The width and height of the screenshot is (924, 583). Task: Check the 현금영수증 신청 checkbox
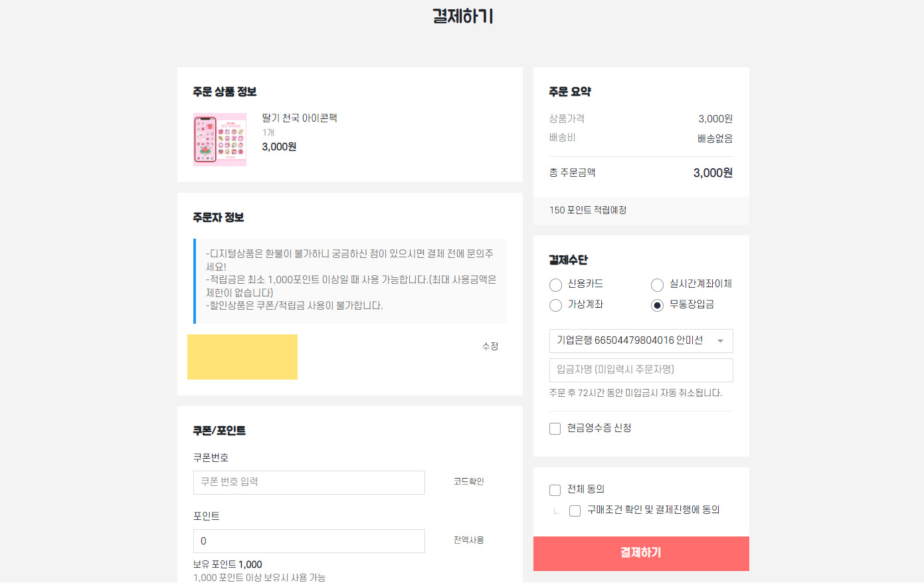pos(555,429)
